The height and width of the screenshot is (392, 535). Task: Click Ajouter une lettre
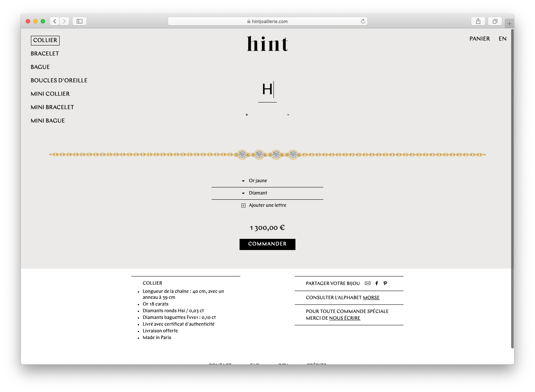267,205
